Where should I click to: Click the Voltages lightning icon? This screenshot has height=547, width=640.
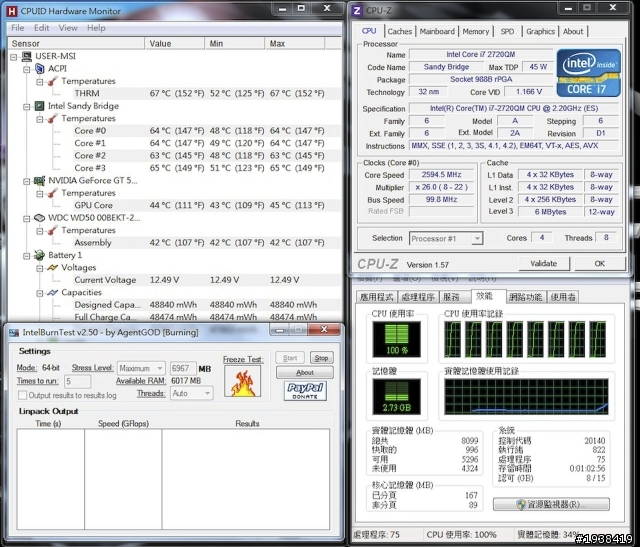[x=53, y=268]
